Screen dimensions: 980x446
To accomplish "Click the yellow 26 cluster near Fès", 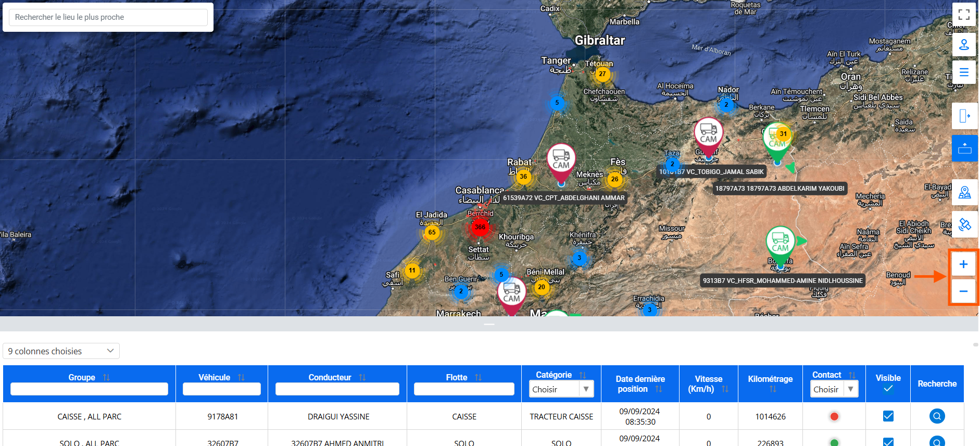I will pos(615,179).
